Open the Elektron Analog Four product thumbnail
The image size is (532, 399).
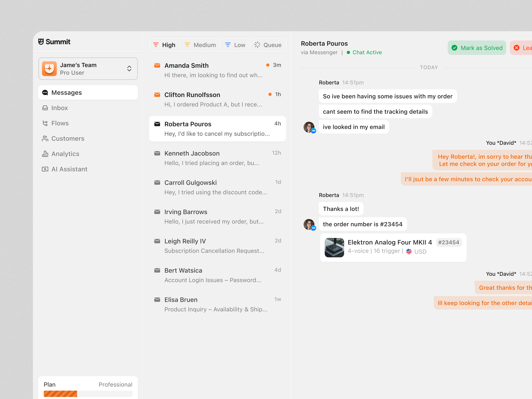point(334,248)
